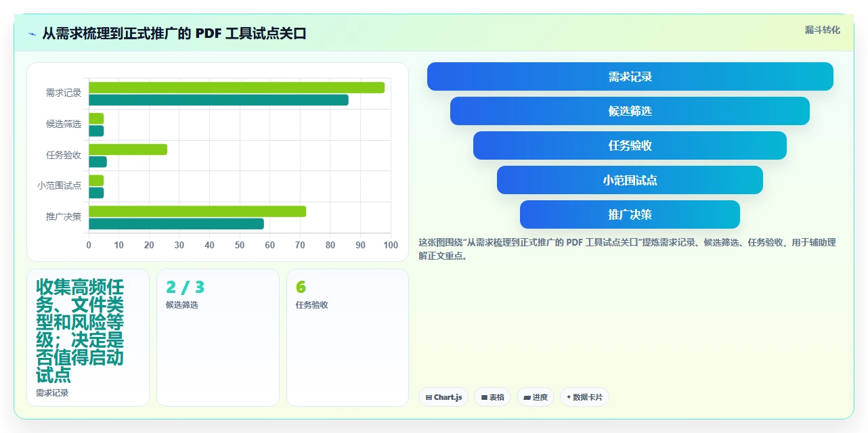This screenshot has height=433, width=868.
Task: Click the 0 tick on the x-axis
Action: [89, 246]
